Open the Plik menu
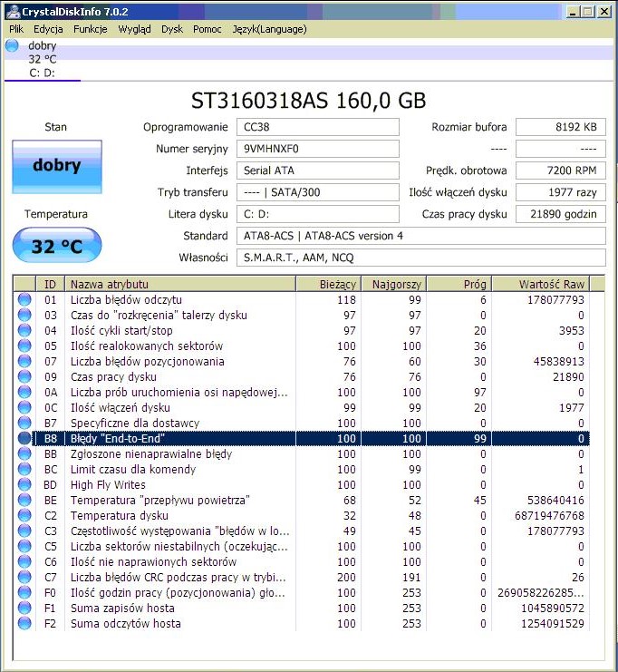 coord(16,29)
